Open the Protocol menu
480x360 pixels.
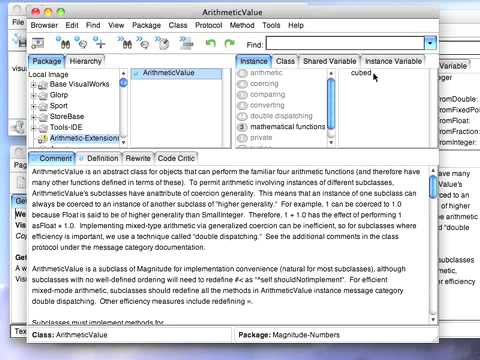point(209,25)
